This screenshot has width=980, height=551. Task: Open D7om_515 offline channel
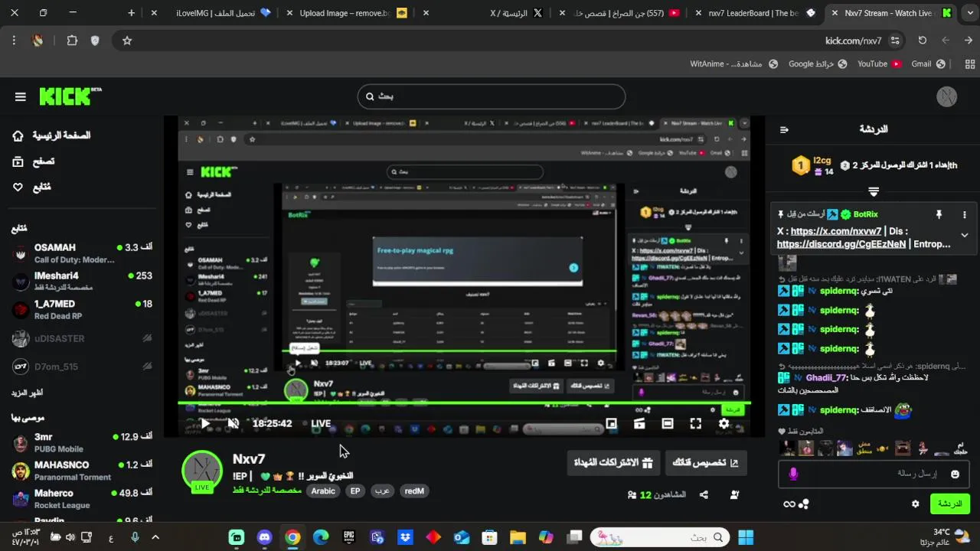(81, 367)
